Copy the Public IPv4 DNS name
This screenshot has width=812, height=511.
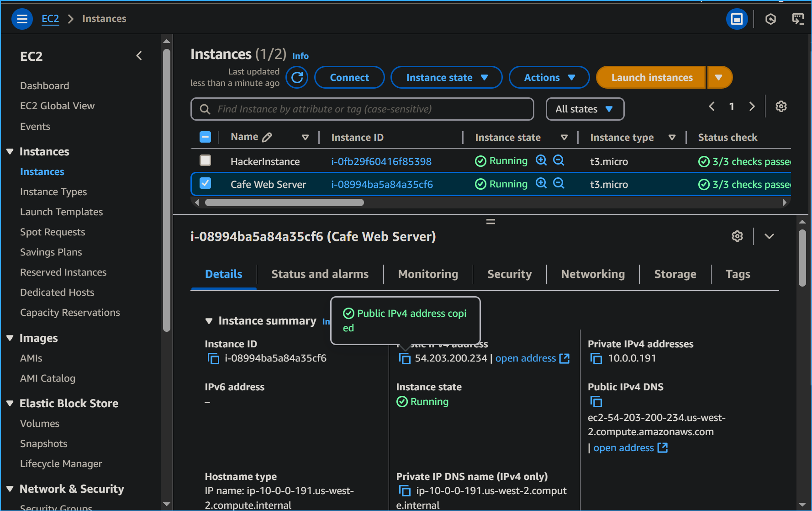pos(596,402)
